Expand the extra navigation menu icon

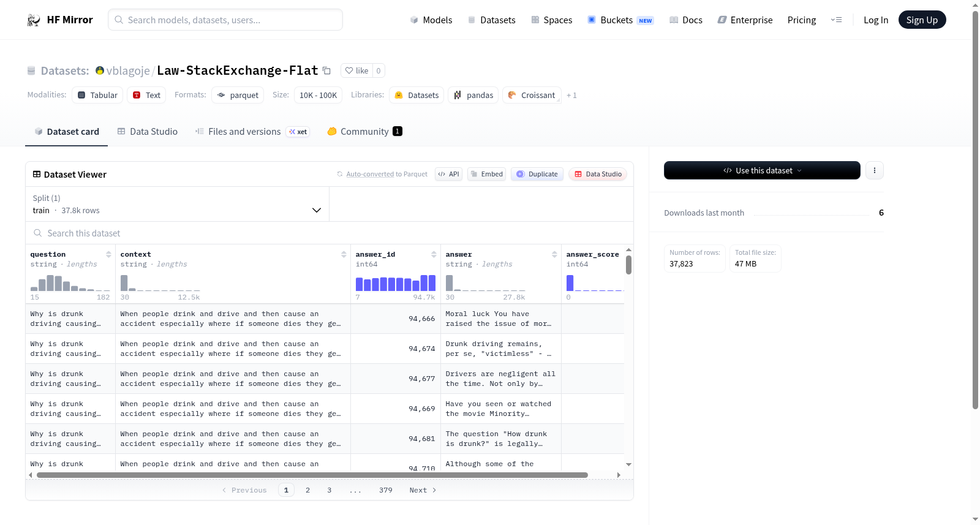[836, 20]
